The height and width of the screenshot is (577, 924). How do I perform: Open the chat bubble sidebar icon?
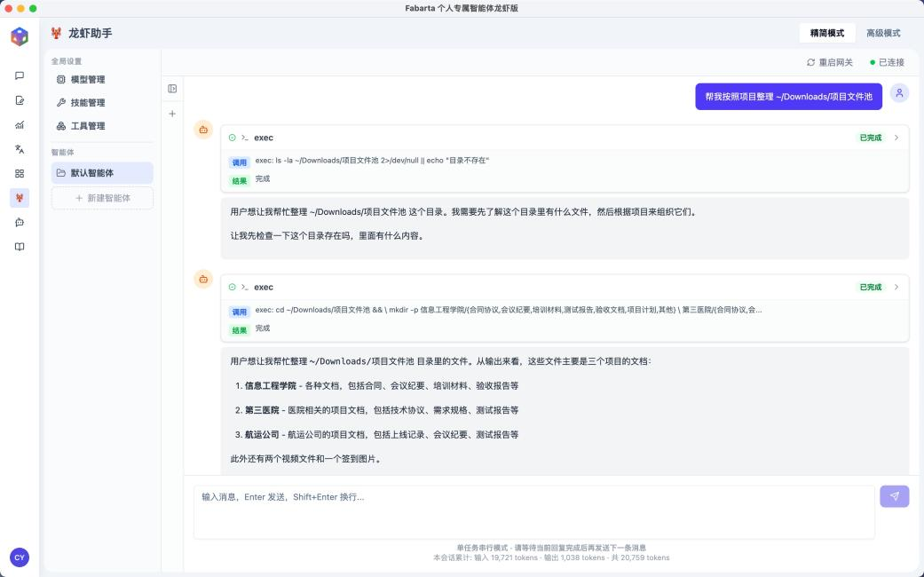[x=20, y=75]
